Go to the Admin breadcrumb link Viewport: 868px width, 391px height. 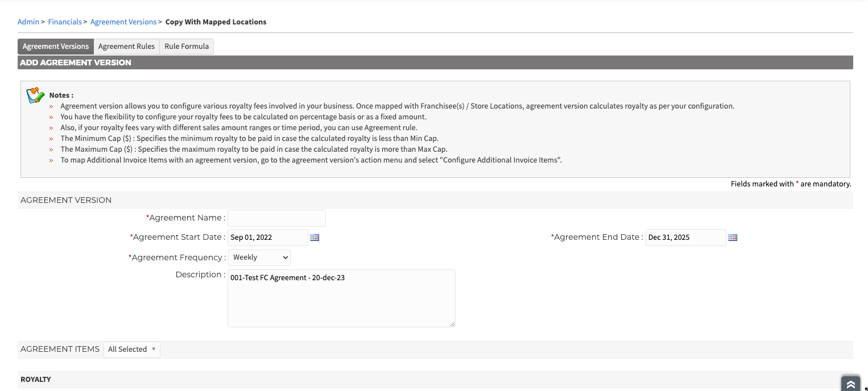point(28,22)
